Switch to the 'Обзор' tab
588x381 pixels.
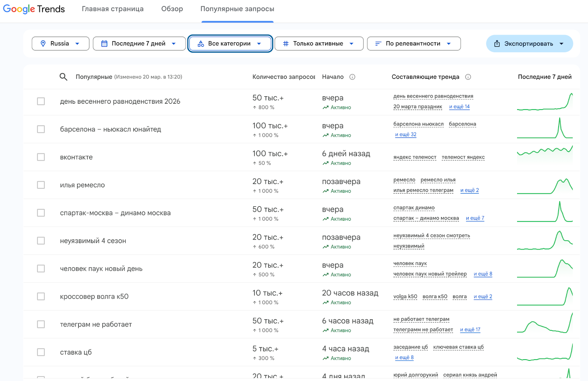pyautogui.click(x=172, y=9)
